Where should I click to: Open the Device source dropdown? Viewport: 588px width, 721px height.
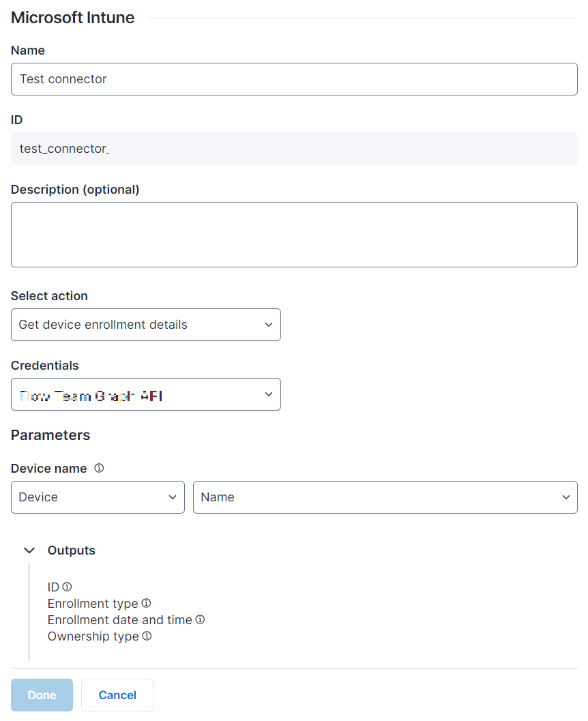click(98, 497)
